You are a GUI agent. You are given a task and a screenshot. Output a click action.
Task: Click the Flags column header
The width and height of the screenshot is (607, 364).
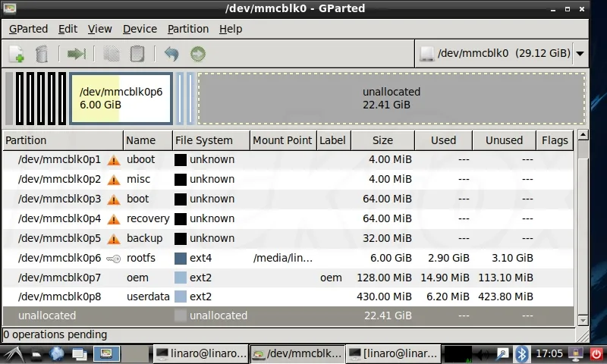click(555, 140)
